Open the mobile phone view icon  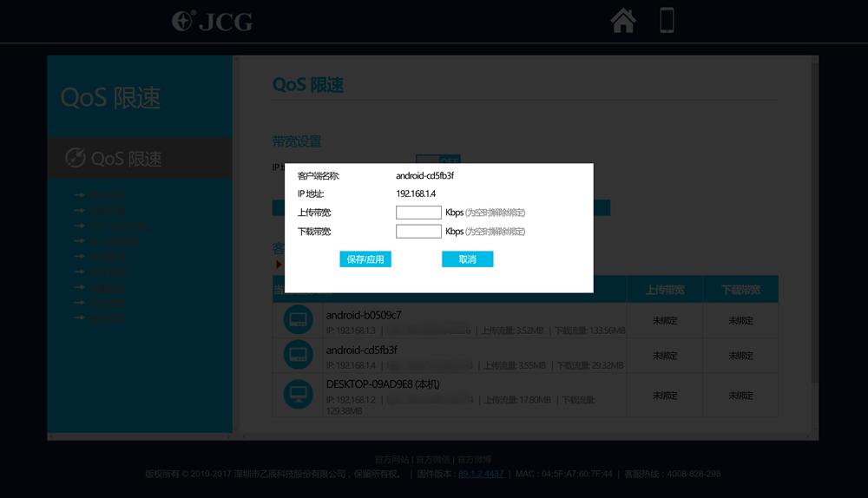click(x=667, y=21)
